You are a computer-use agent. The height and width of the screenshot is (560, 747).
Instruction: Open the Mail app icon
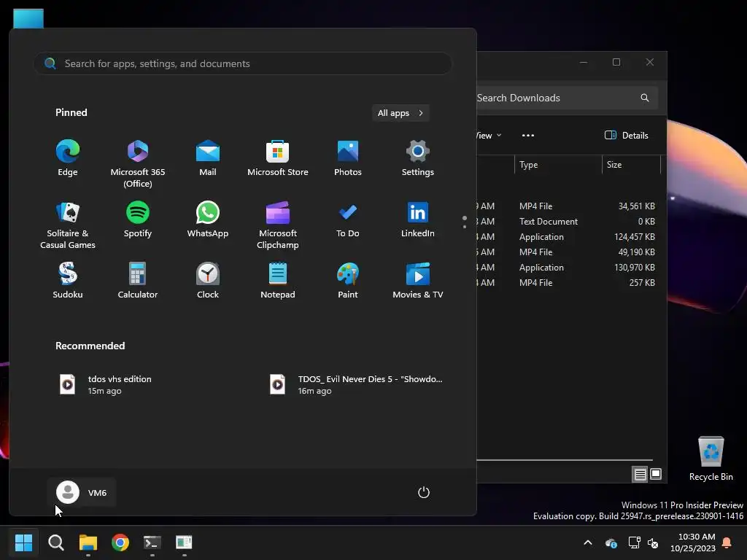[x=208, y=158]
